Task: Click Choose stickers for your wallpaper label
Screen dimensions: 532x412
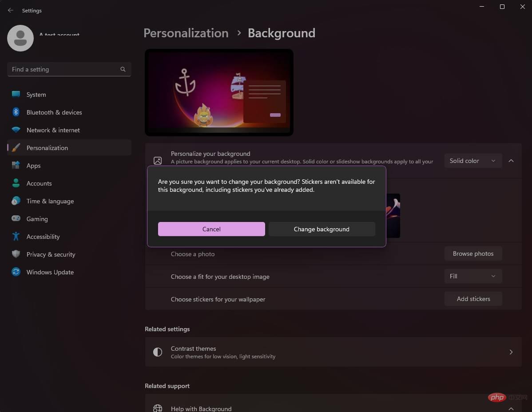Action: [x=218, y=299]
